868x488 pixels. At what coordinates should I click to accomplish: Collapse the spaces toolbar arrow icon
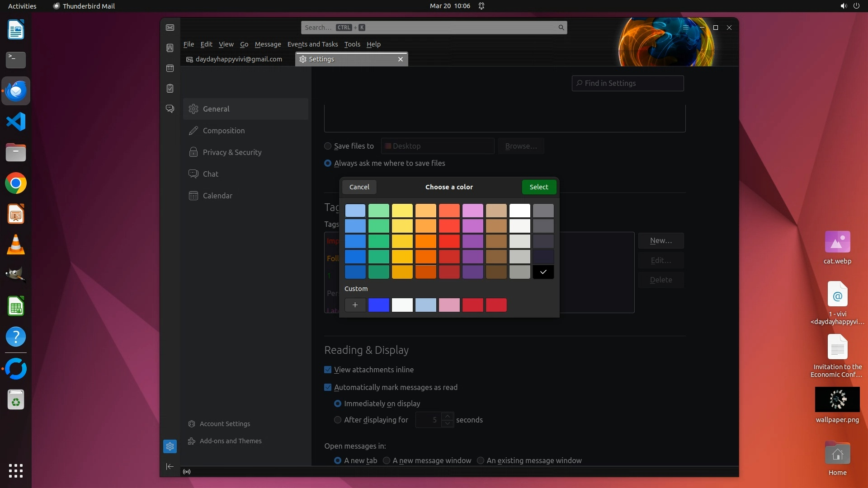[x=170, y=466]
